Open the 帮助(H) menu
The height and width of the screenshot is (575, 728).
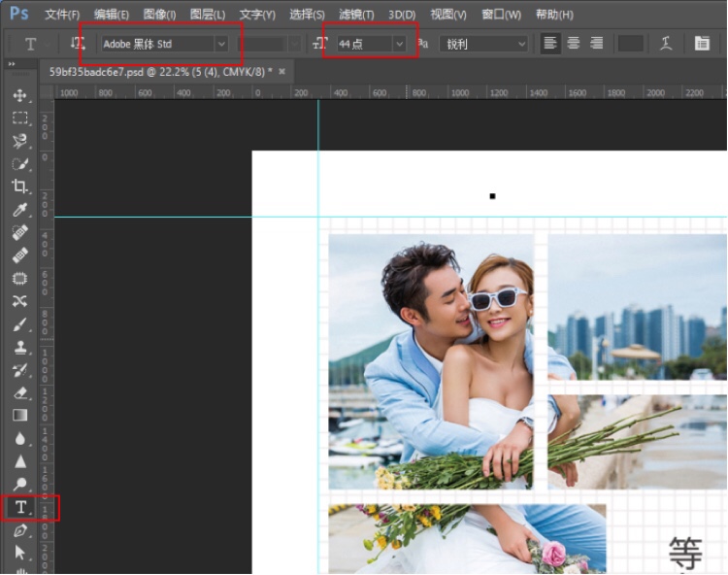pos(554,15)
